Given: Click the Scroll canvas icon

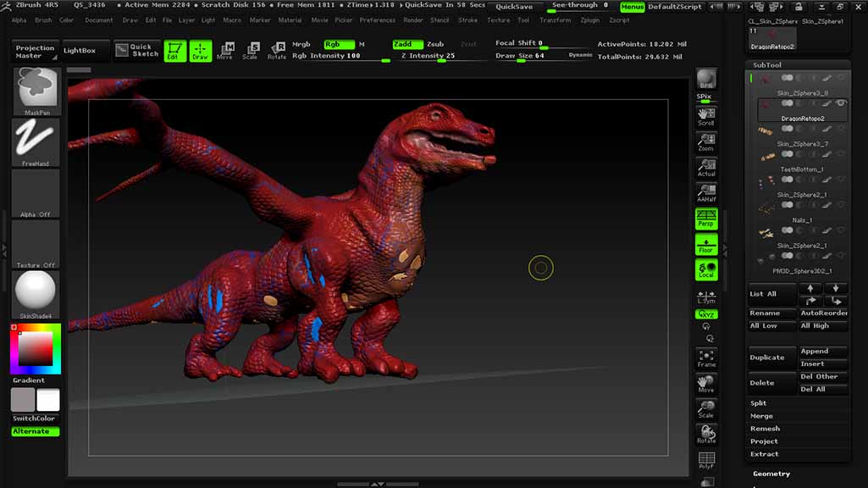Looking at the screenshot, I should (x=706, y=117).
